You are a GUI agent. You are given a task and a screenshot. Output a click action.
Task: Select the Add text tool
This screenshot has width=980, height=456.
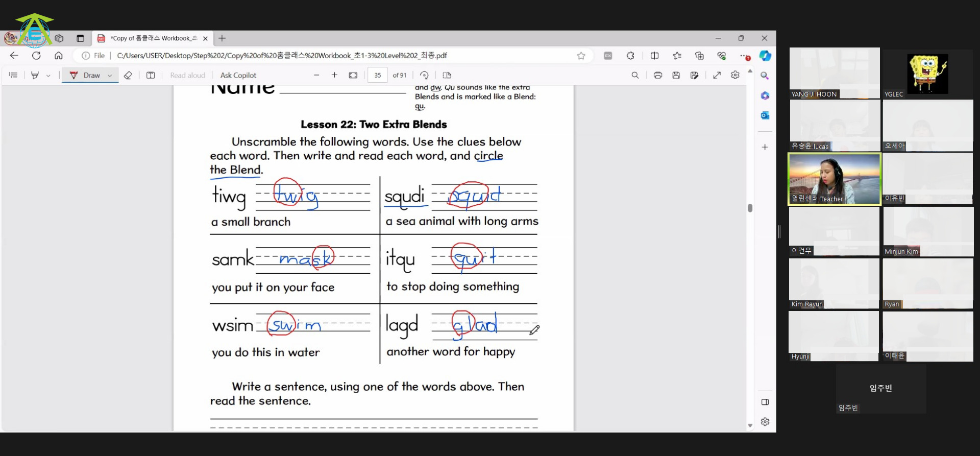(151, 75)
